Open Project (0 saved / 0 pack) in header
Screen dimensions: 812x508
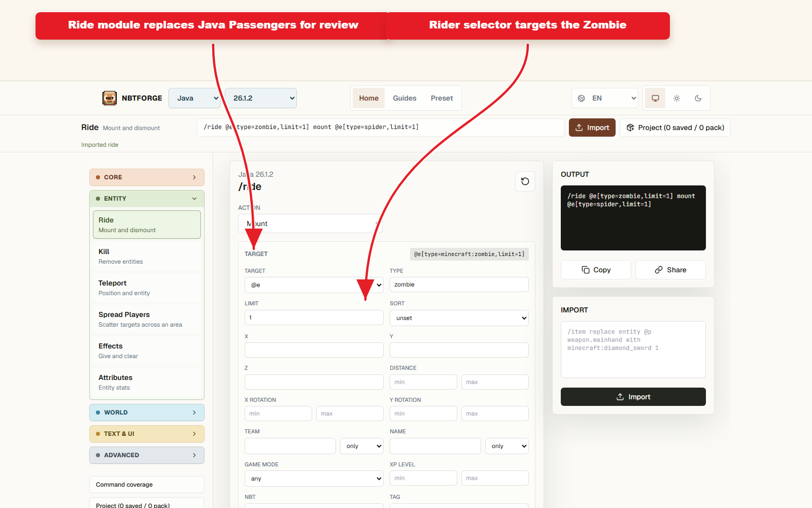click(x=675, y=128)
